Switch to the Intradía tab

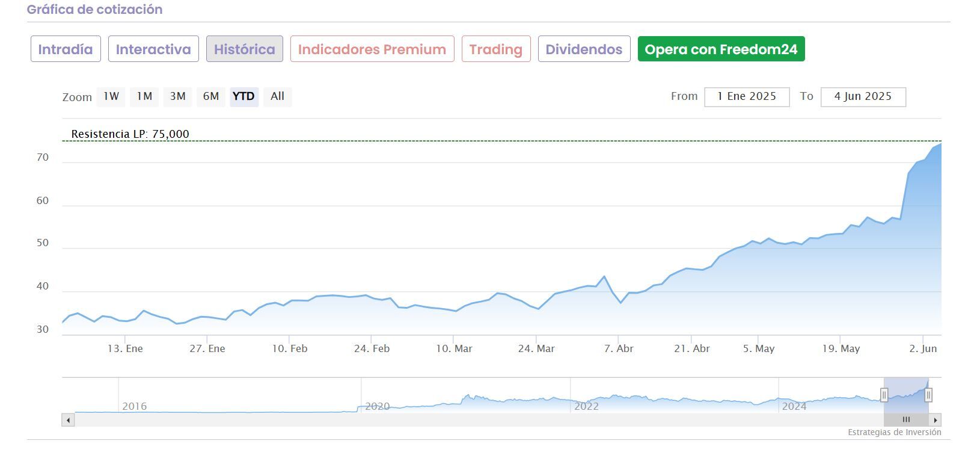point(65,49)
